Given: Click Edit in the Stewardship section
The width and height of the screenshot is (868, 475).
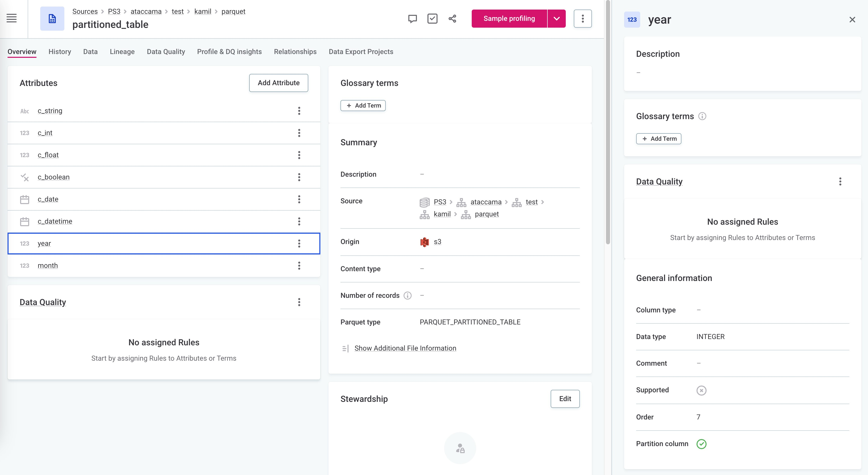Looking at the screenshot, I should (x=565, y=399).
